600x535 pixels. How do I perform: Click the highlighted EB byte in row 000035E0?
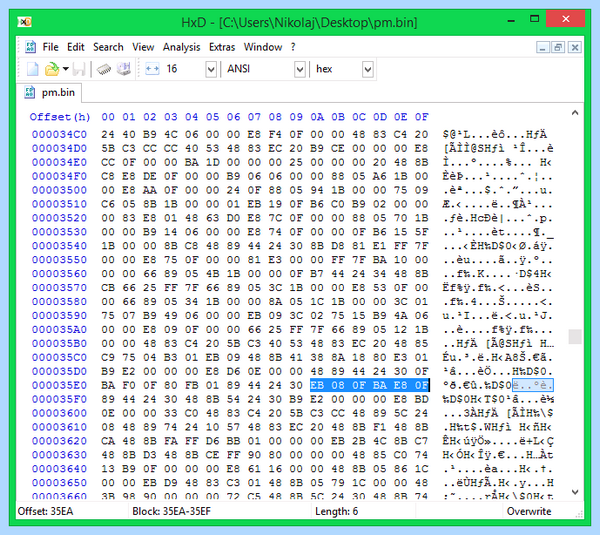pyautogui.click(x=317, y=385)
